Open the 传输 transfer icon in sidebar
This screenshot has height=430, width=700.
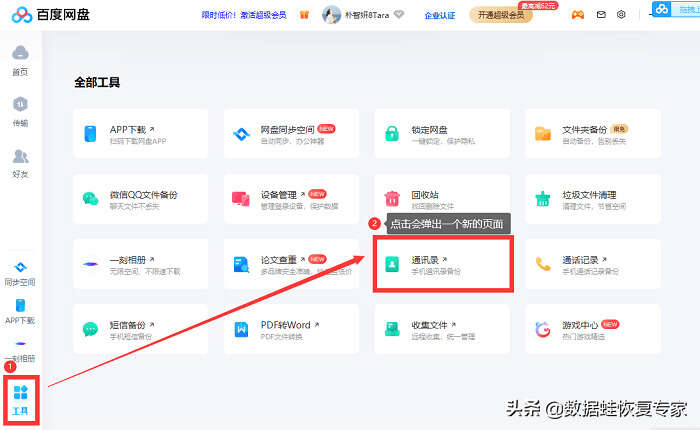pyautogui.click(x=20, y=112)
